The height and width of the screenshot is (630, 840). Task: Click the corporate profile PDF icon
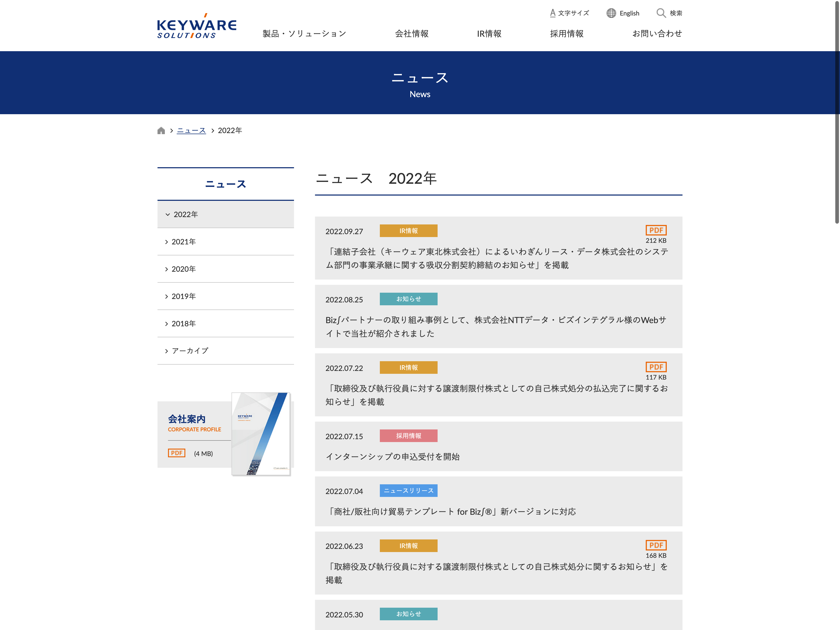[x=177, y=453]
